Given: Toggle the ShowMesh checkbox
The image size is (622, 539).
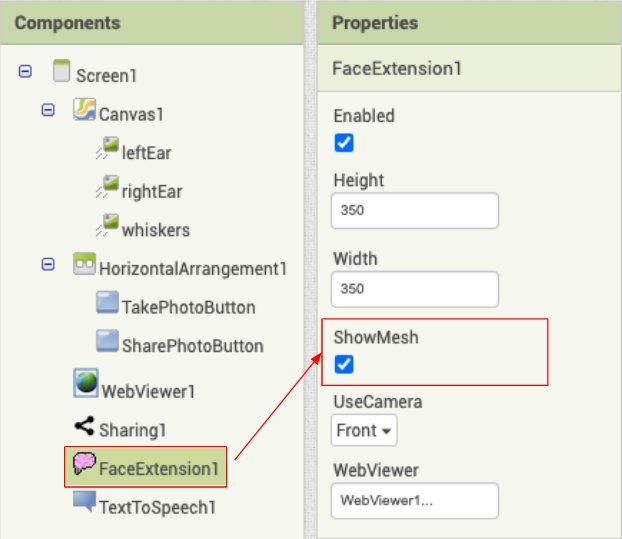Looking at the screenshot, I should tap(344, 364).
